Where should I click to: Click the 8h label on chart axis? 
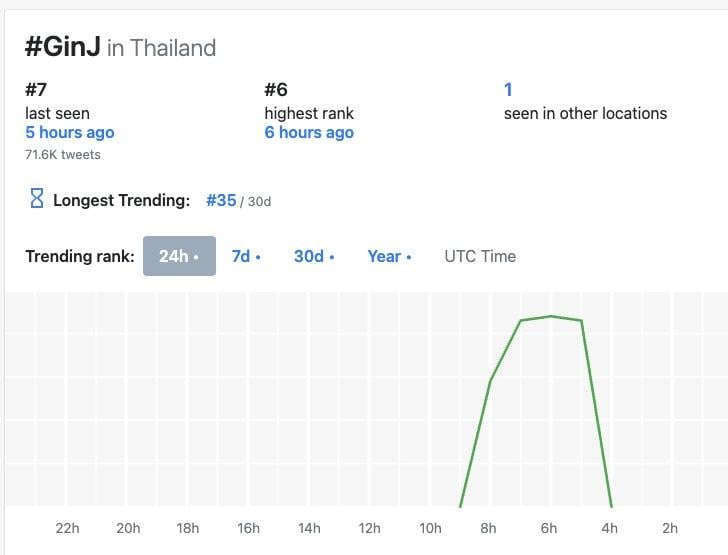coord(489,528)
